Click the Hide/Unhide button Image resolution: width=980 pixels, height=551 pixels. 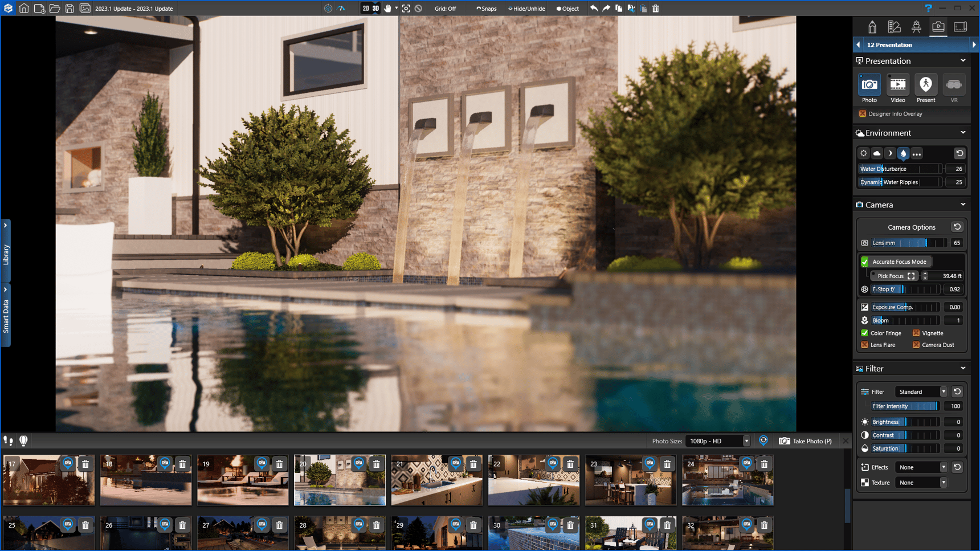click(526, 9)
